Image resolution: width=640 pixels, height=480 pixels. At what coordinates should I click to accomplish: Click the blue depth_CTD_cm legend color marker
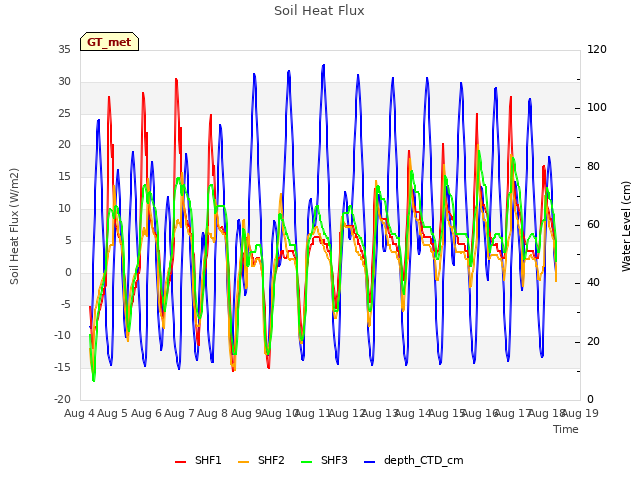pos(369,462)
